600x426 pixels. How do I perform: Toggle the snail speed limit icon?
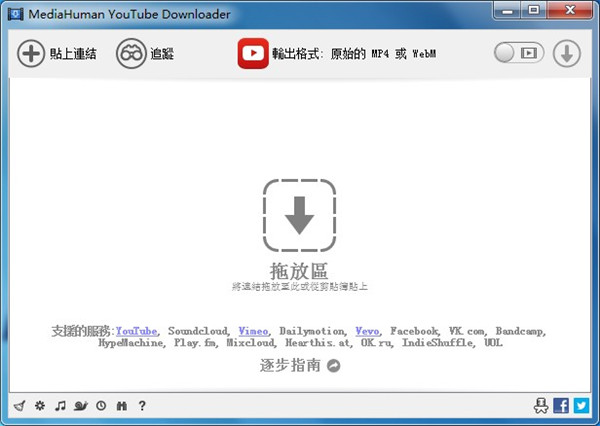coord(81,406)
